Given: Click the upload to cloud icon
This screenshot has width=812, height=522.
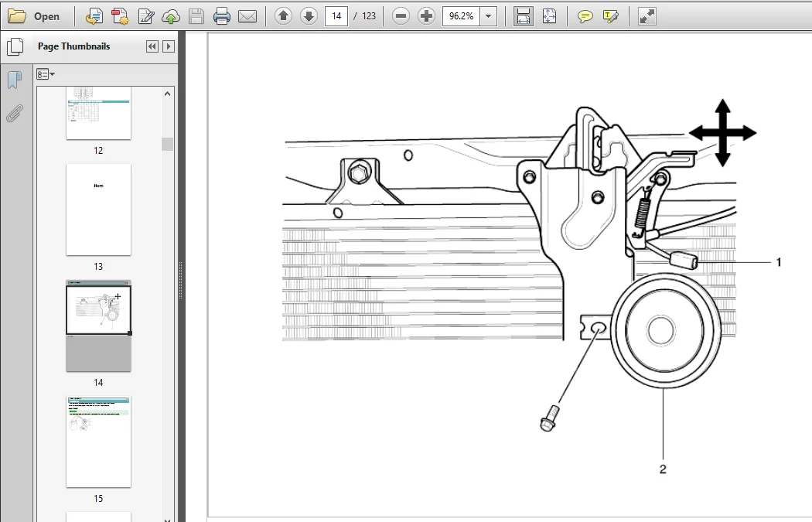Looking at the screenshot, I should pos(171,16).
